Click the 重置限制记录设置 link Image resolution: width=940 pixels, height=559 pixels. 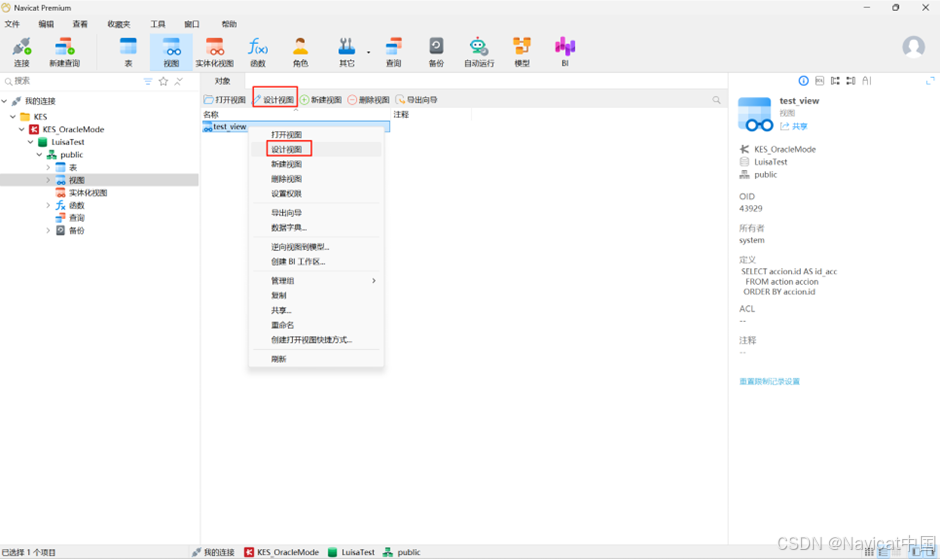769,381
